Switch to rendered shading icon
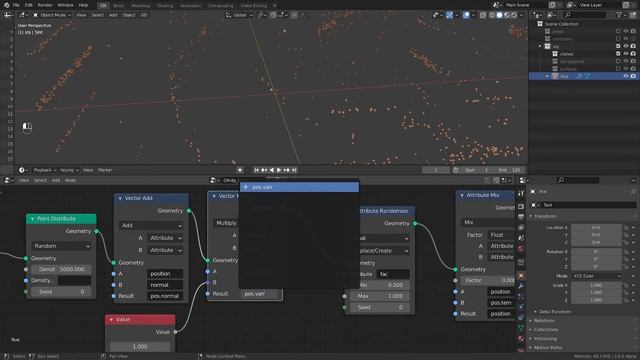 coord(514,15)
